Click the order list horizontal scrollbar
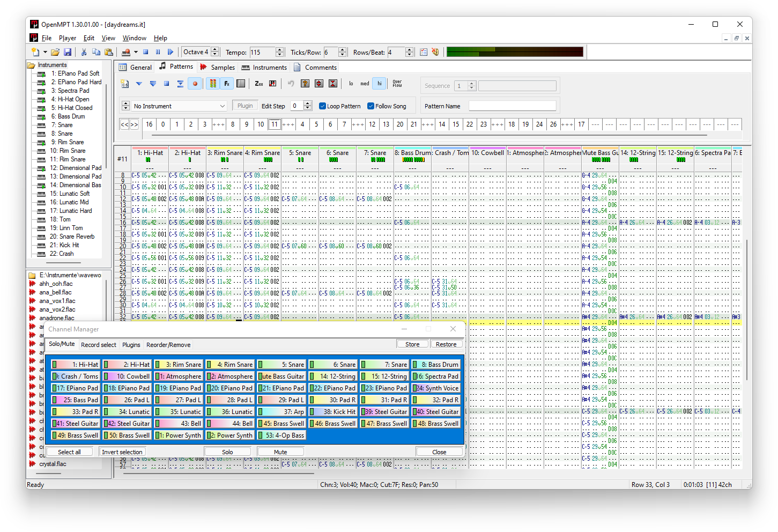 pyautogui.click(x=431, y=135)
